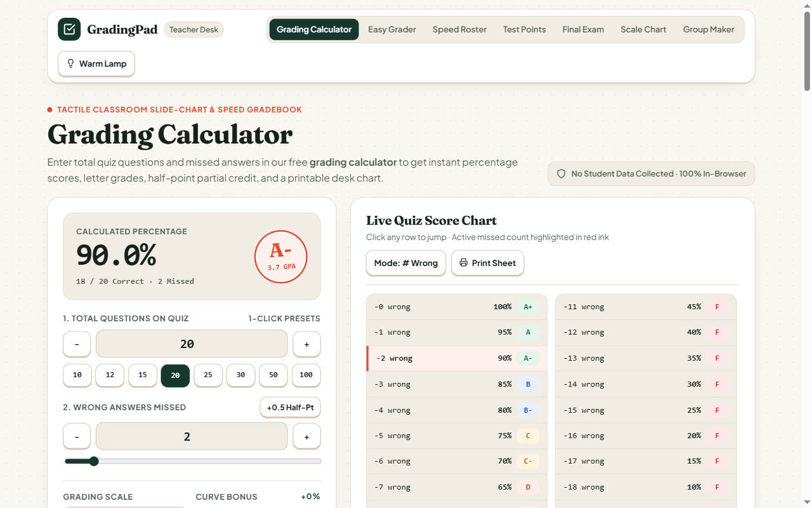Screen dimensions: 812x508
Task: Click the total questions input field
Action: coord(192,344)
